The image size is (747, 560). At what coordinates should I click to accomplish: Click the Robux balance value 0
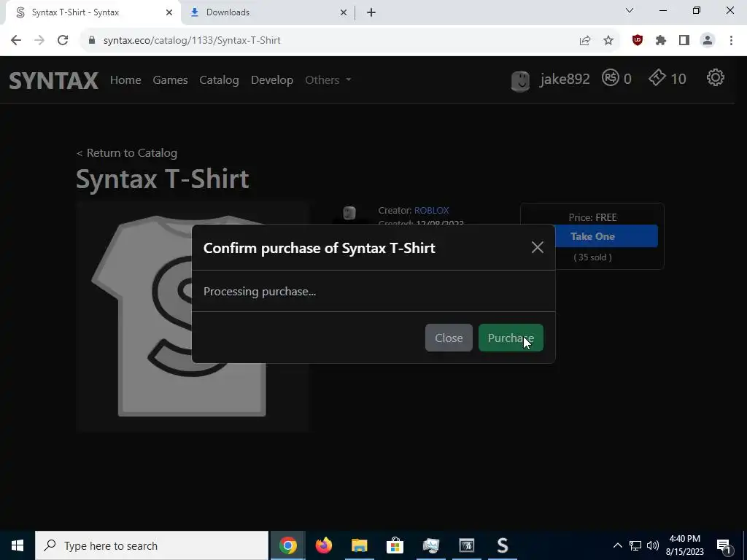627,79
